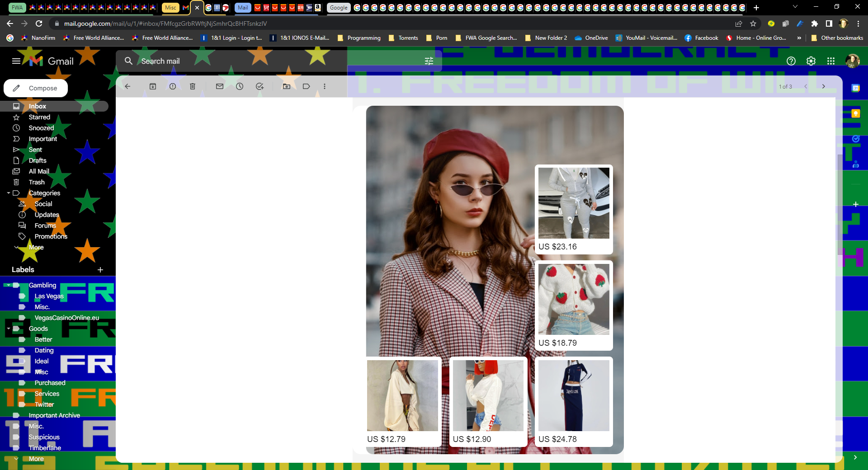Toggle the main menu hamburger
The height and width of the screenshot is (470, 868).
click(16, 61)
